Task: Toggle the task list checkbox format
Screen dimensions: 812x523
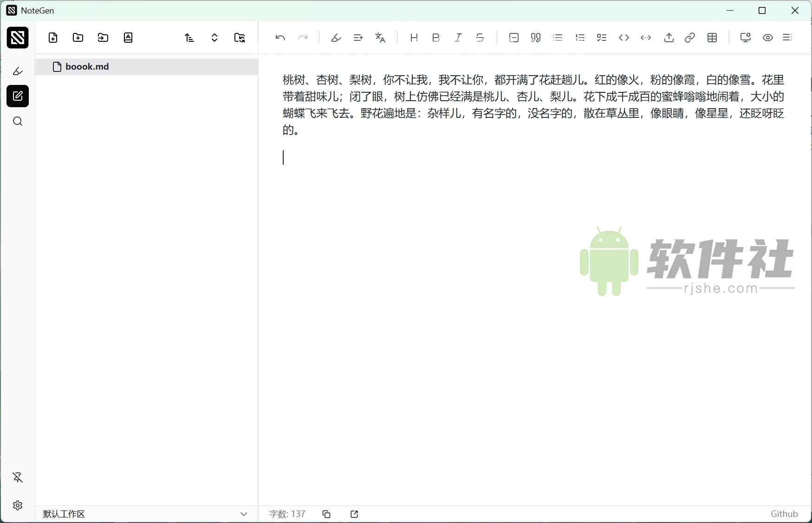Action: (x=602, y=38)
